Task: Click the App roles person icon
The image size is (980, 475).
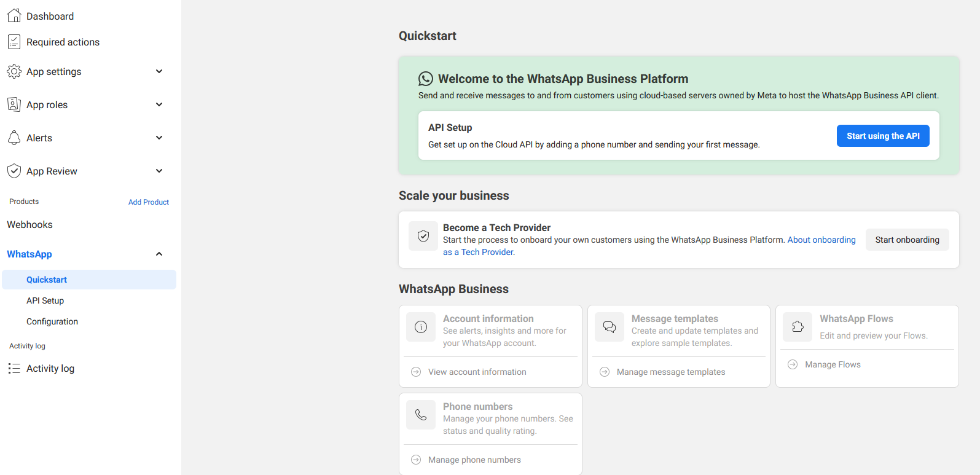Action: coord(14,104)
